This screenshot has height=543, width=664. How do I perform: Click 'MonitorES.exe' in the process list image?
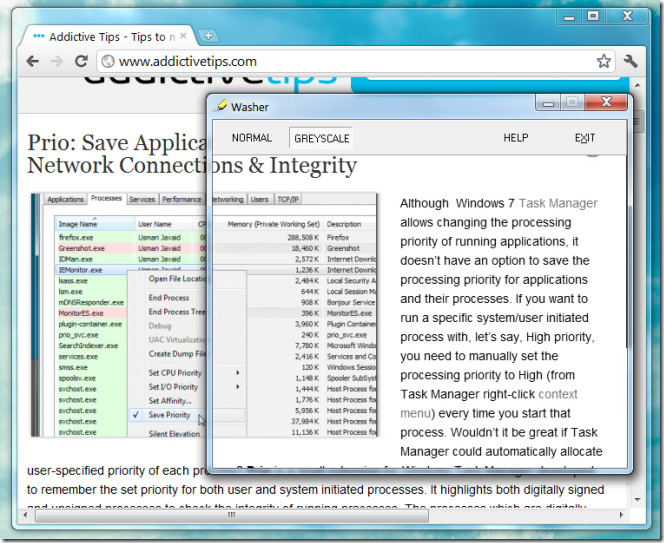(81, 313)
